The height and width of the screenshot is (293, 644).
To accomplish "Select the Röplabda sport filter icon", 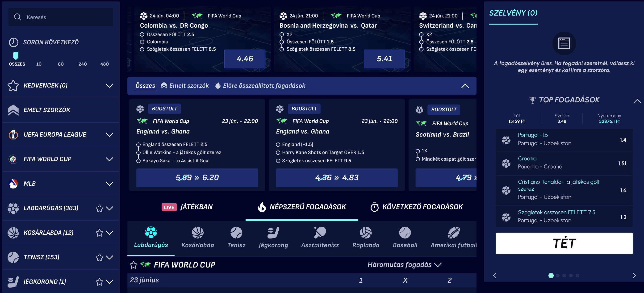I will (366, 233).
